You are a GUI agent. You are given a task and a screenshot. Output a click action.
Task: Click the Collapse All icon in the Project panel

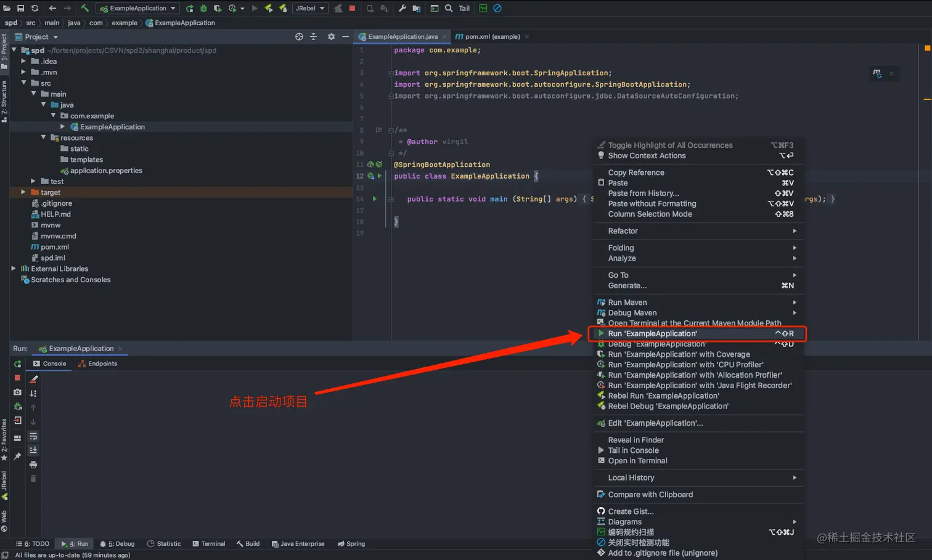(x=313, y=36)
